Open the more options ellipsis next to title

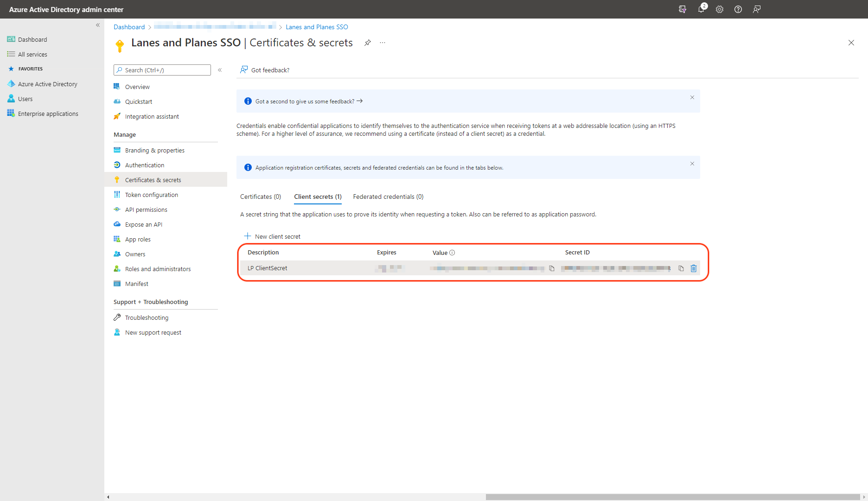[383, 43]
